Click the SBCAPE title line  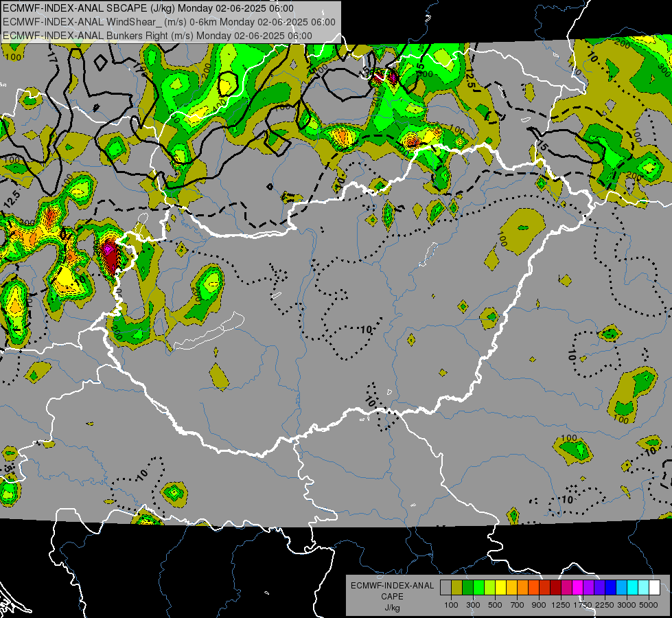[148, 8]
